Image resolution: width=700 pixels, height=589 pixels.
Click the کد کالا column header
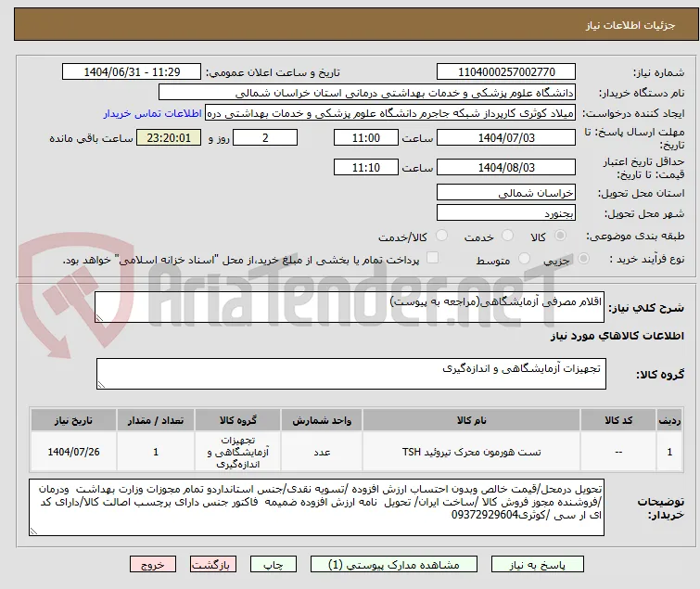point(618,420)
